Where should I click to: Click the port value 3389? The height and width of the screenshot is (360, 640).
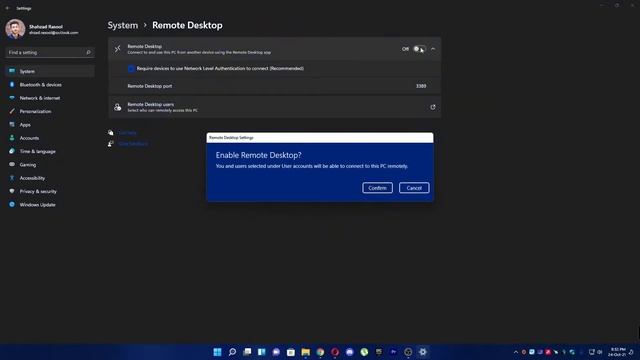[421, 86]
